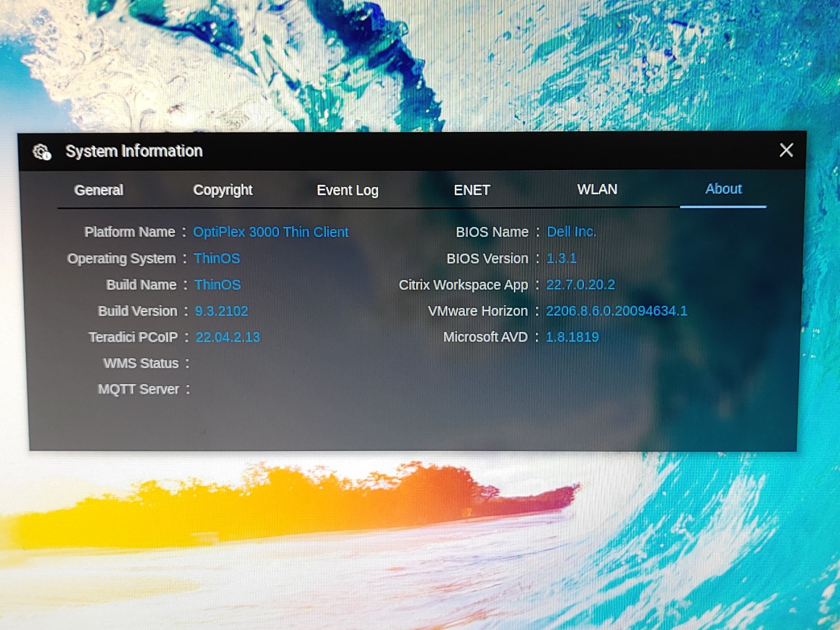840x630 pixels.
Task: Click the System Information gear icon
Action: [42, 152]
